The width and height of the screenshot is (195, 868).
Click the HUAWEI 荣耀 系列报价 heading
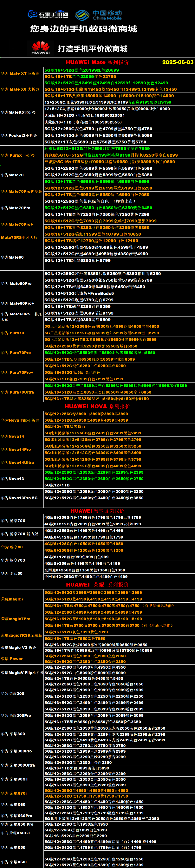97,585
